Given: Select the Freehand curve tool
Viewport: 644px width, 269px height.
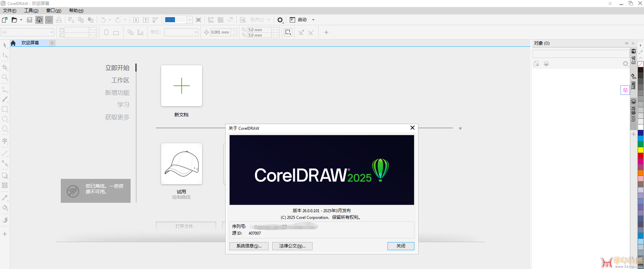Looking at the screenshot, I should (x=5, y=89).
